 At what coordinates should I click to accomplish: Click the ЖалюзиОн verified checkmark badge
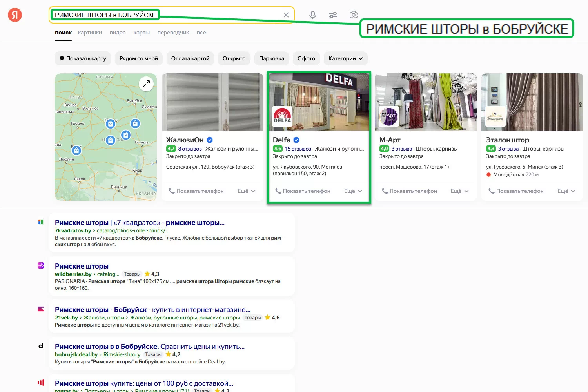pos(210,140)
